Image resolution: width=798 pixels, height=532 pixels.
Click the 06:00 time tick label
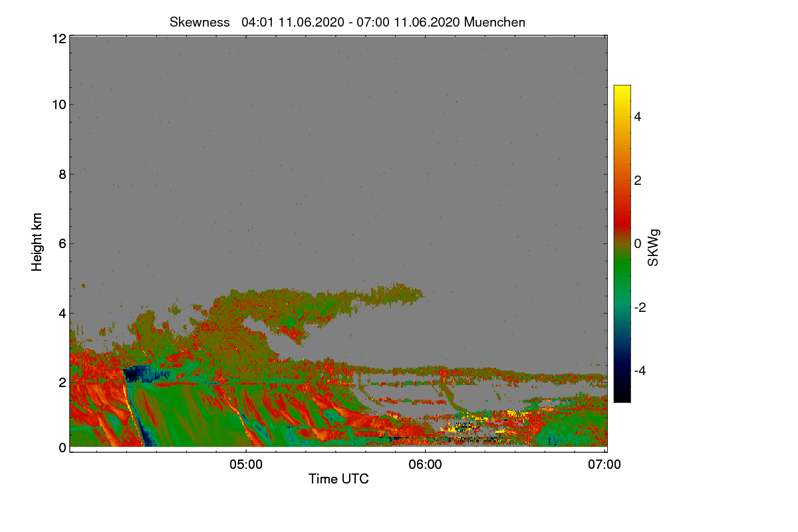(x=425, y=465)
